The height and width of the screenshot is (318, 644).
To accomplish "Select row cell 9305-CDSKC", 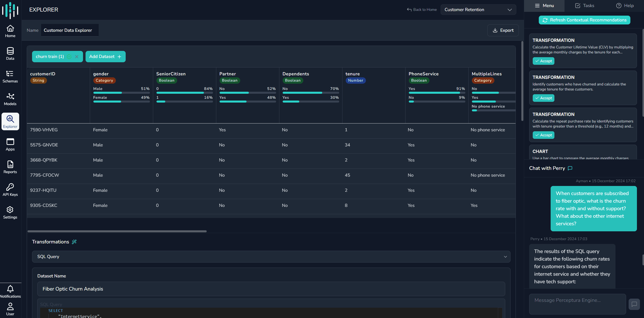I will pyautogui.click(x=44, y=205).
